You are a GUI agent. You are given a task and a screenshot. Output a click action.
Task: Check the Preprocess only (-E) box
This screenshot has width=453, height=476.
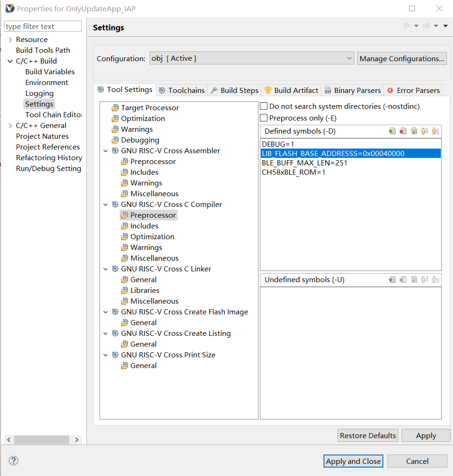[264, 118]
